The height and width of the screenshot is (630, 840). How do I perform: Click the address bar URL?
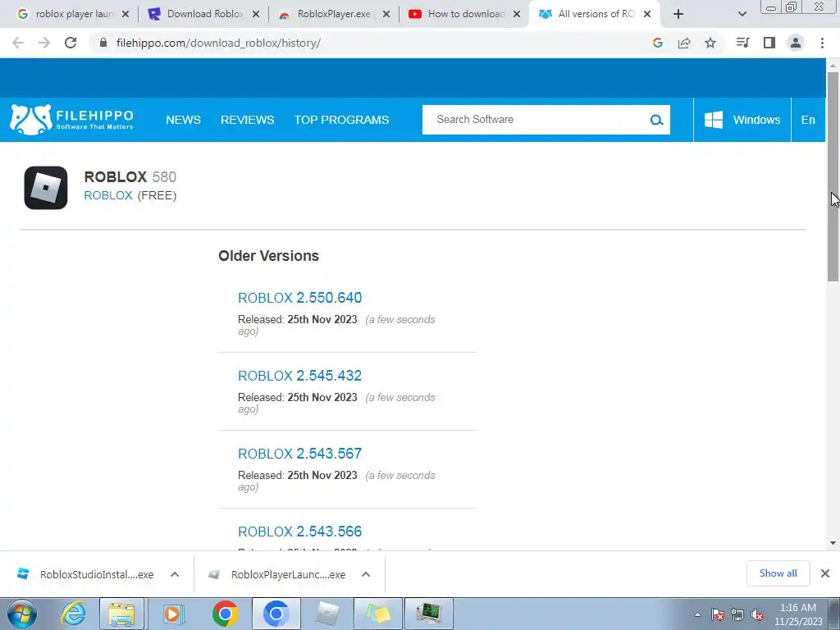(x=218, y=43)
